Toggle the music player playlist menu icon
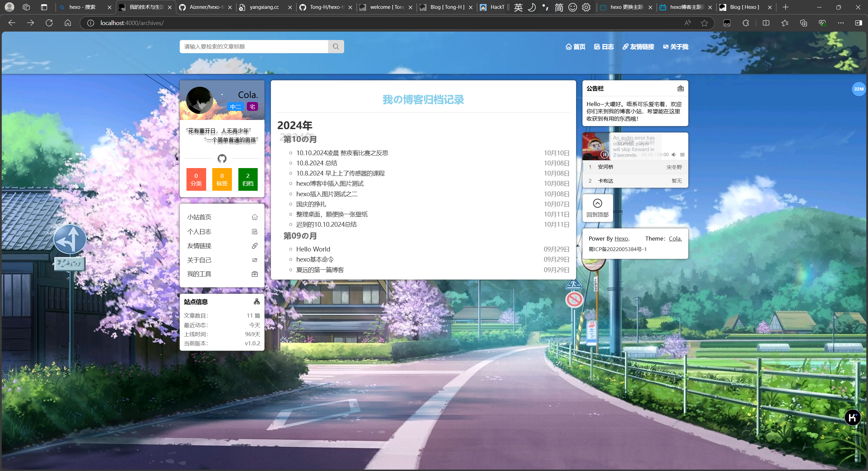Viewport: 868px width, 471px height. [x=682, y=155]
